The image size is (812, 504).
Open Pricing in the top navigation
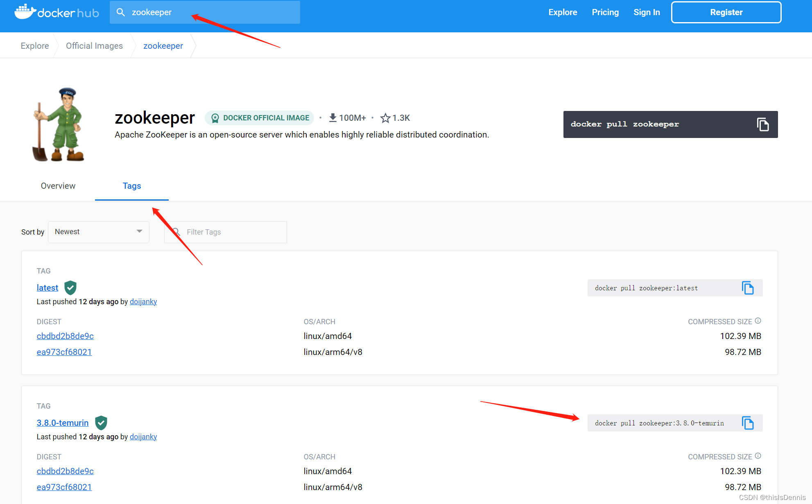tap(605, 12)
